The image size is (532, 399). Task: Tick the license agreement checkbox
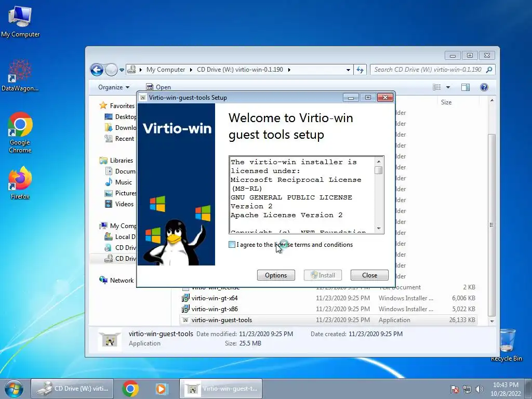coord(232,245)
